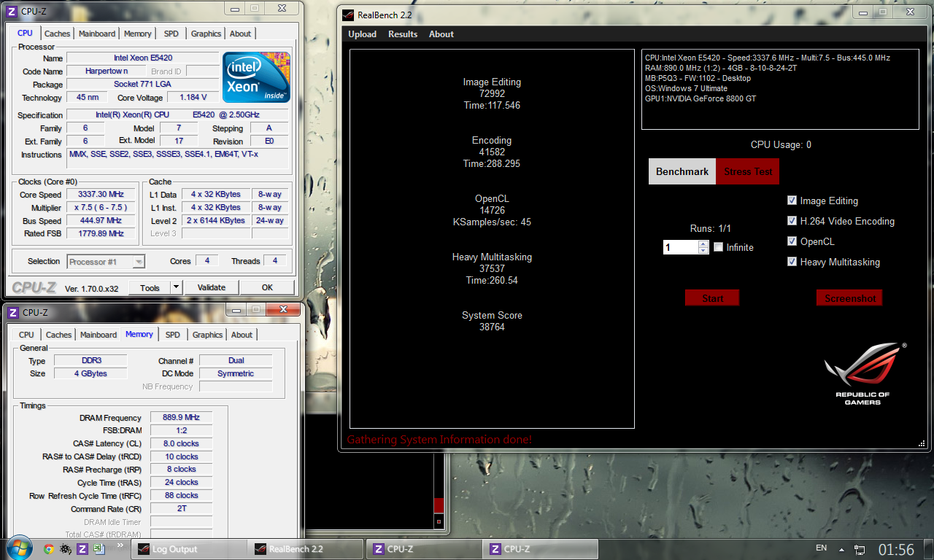
Task: Click the pinned CPU-Z icon in quick launch
Action: pyautogui.click(x=82, y=549)
